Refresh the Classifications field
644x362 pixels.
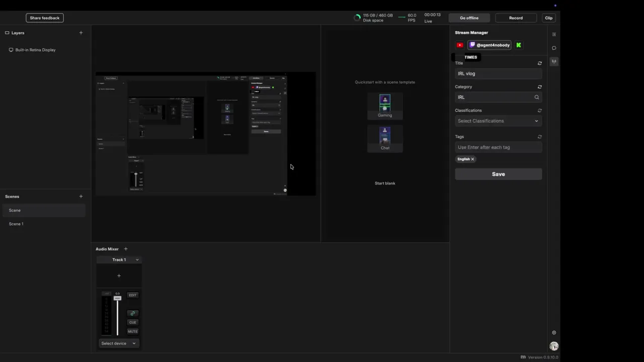pyautogui.click(x=540, y=111)
